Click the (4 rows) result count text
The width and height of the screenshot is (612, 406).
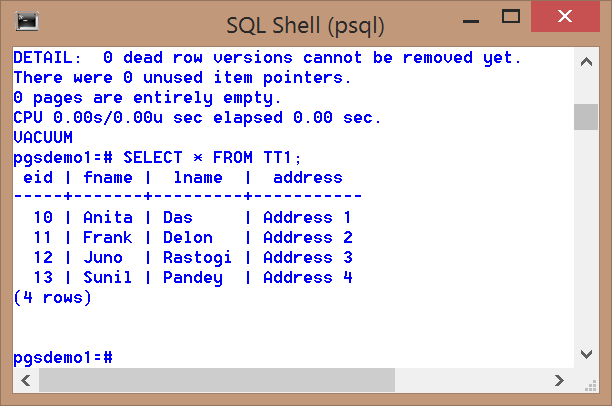[52, 298]
